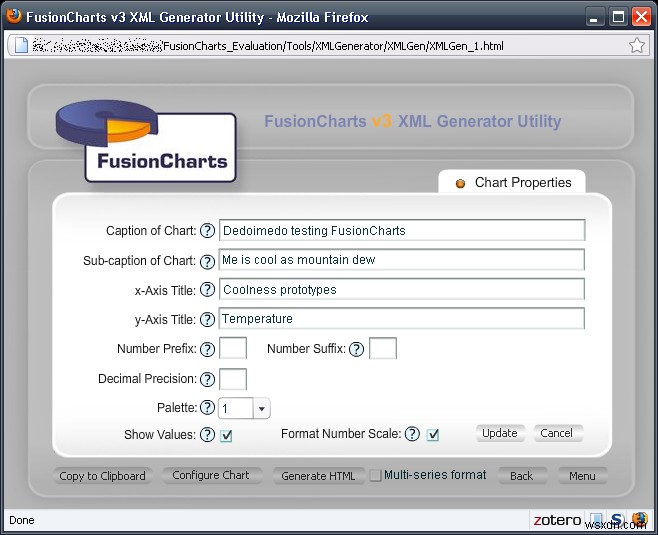
Task: Enable the Multi-series format checkbox
Action: click(375, 475)
